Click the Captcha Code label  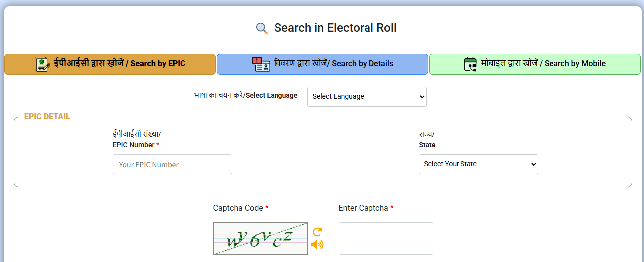coord(241,208)
